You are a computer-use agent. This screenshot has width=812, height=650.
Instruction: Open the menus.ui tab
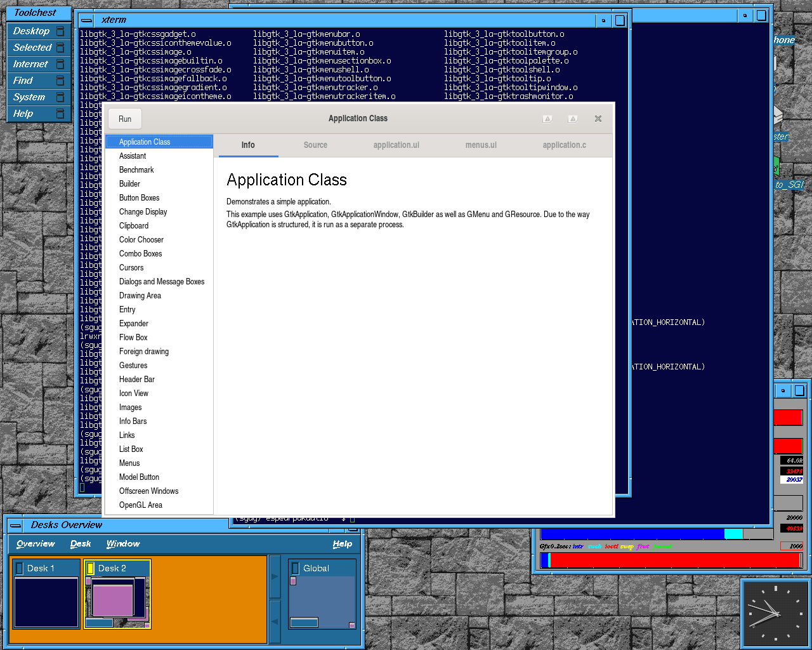coord(481,145)
